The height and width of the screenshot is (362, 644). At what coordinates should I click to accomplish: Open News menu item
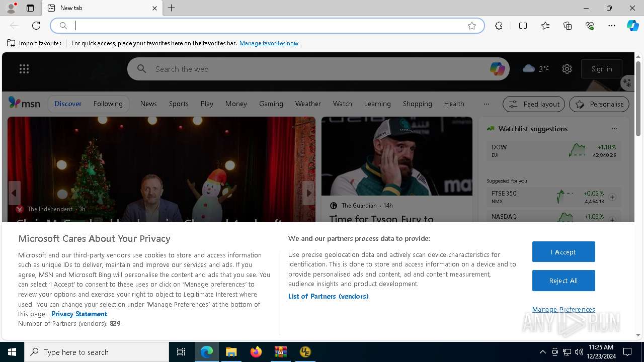pos(148,104)
